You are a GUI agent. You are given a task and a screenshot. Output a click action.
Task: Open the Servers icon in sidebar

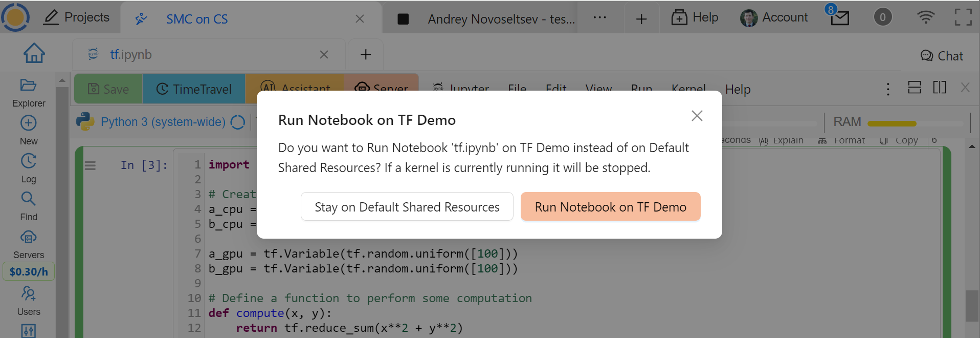click(28, 237)
